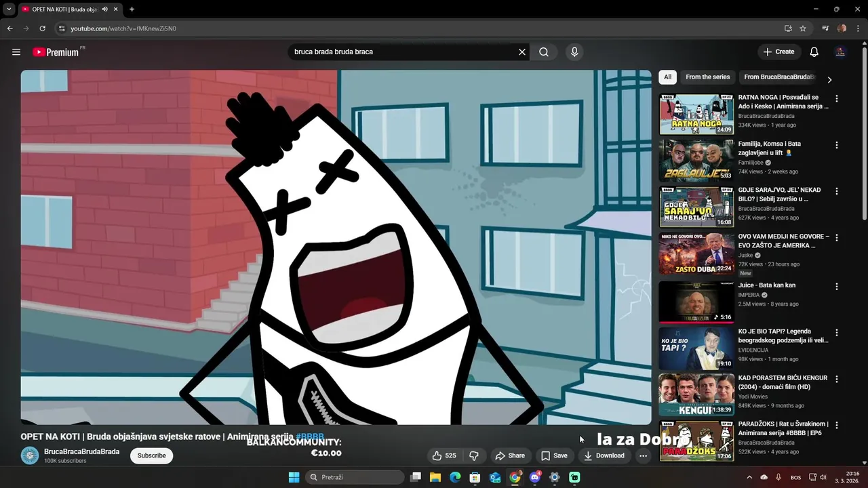The height and width of the screenshot is (488, 868).
Task: Open PARADŽOKS episode thumbnail
Action: (x=696, y=441)
